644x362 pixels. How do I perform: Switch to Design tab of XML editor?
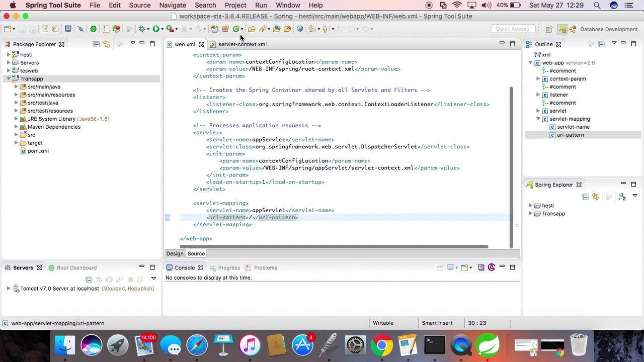click(x=175, y=253)
